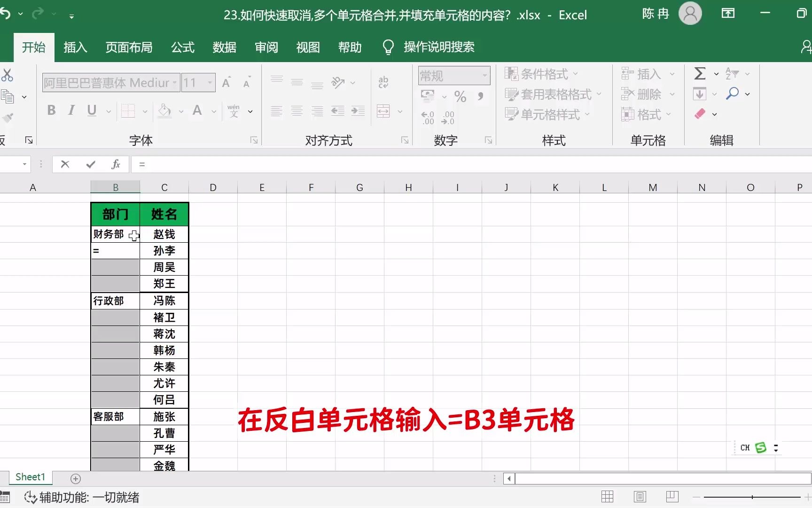Image resolution: width=812 pixels, height=508 pixels.
Task: Click the 删除 delete cells icon
Action: tap(644, 94)
